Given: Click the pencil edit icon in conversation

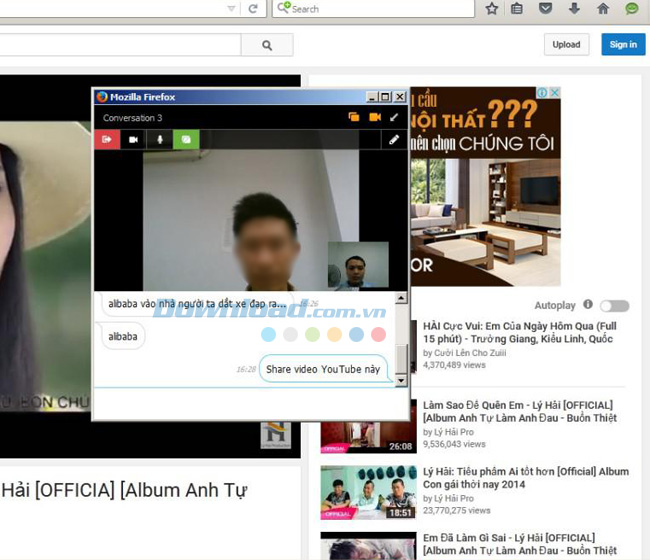Looking at the screenshot, I should [394, 140].
